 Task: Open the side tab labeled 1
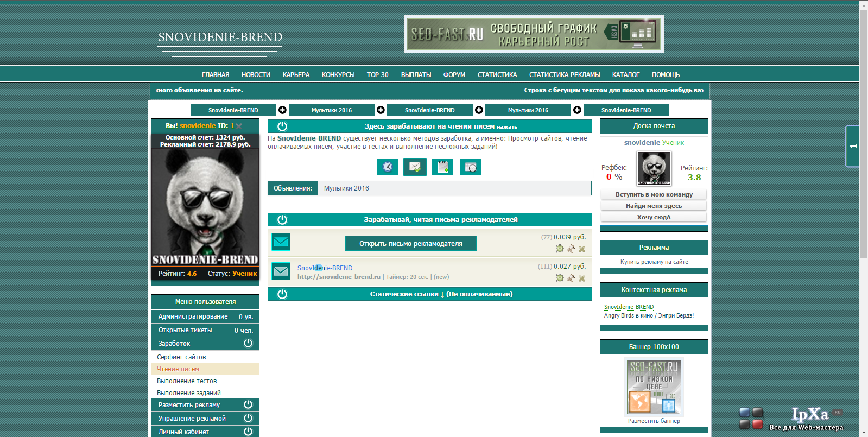point(853,146)
